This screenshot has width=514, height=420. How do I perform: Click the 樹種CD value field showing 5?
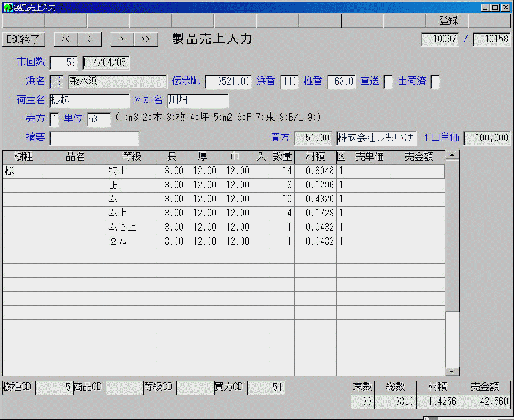pos(54,388)
